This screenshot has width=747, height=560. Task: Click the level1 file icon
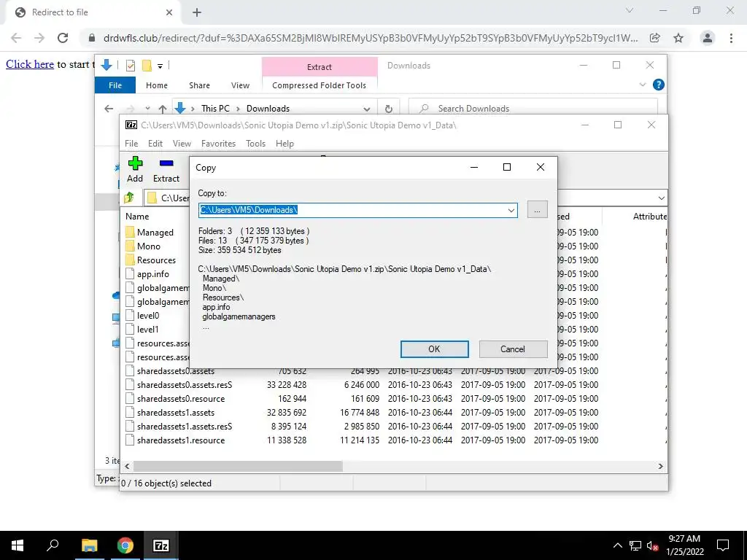point(130,329)
